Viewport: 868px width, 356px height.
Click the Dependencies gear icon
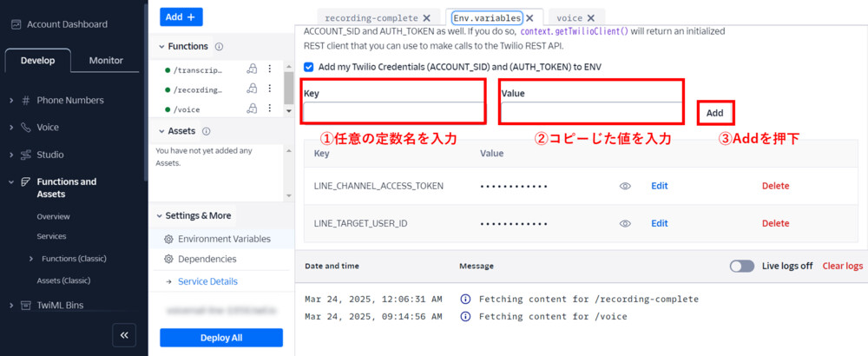169,259
